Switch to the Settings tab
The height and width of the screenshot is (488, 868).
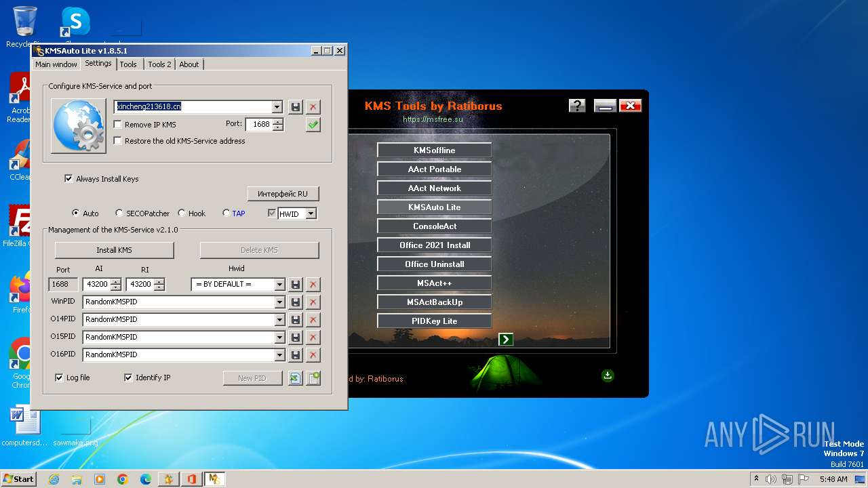click(98, 63)
